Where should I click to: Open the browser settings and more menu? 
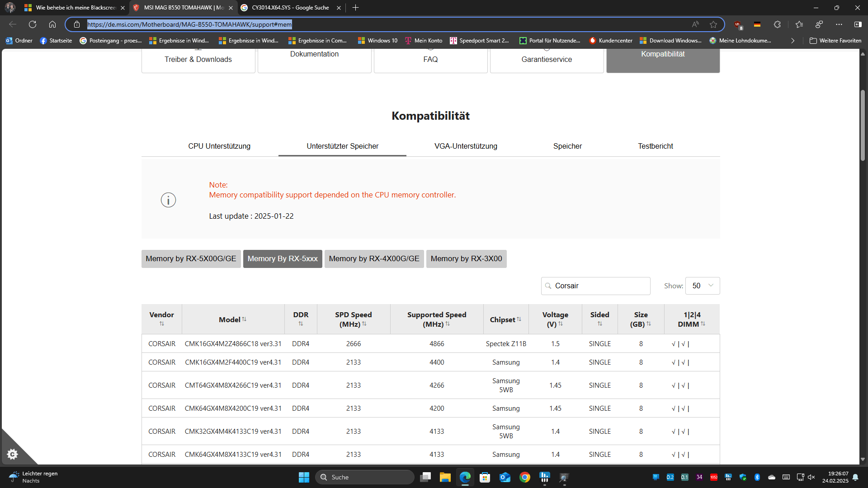[839, 24]
